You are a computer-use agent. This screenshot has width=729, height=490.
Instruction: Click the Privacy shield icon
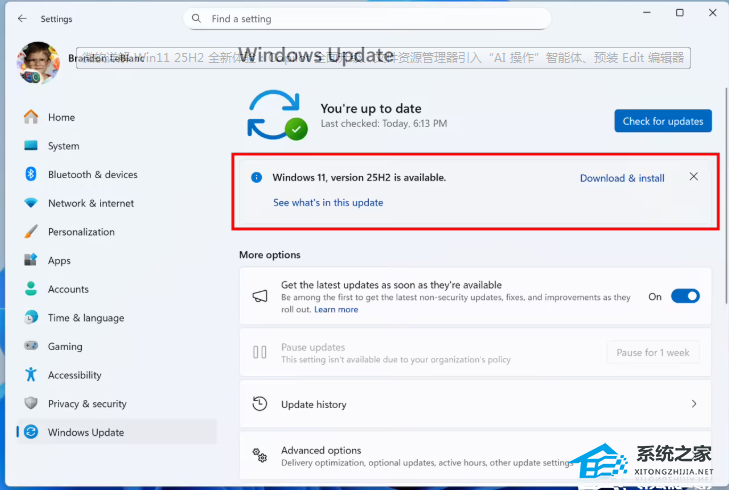(x=31, y=403)
